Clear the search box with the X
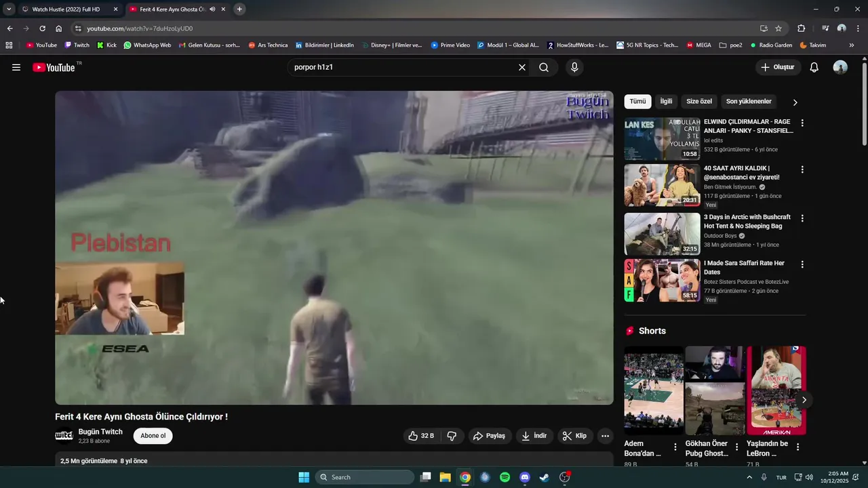Image resolution: width=868 pixels, height=488 pixels. [522, 67]
